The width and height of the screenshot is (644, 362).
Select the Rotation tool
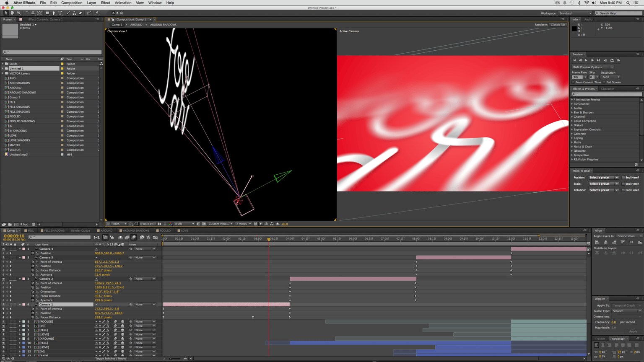click(x=26, y=13)
